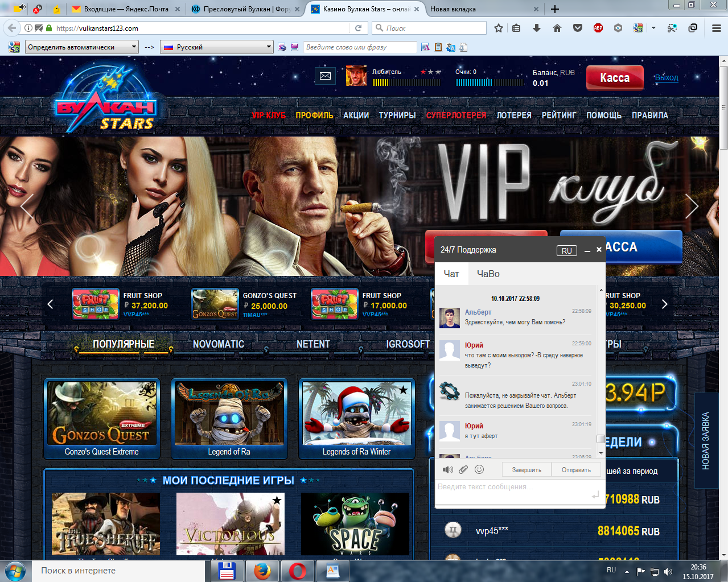Open the Firefox downloads arrow icon
Viewport: 728px width, 582px height.
coord(536,28)
